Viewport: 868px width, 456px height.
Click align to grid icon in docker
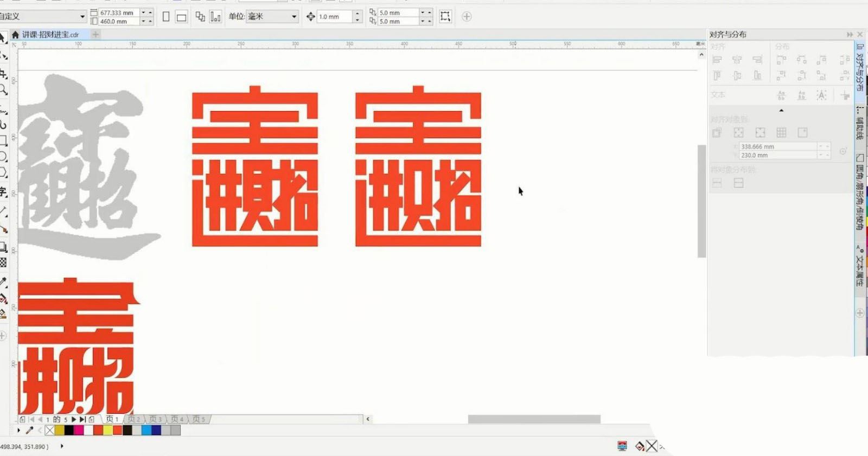tap(781, 132)
